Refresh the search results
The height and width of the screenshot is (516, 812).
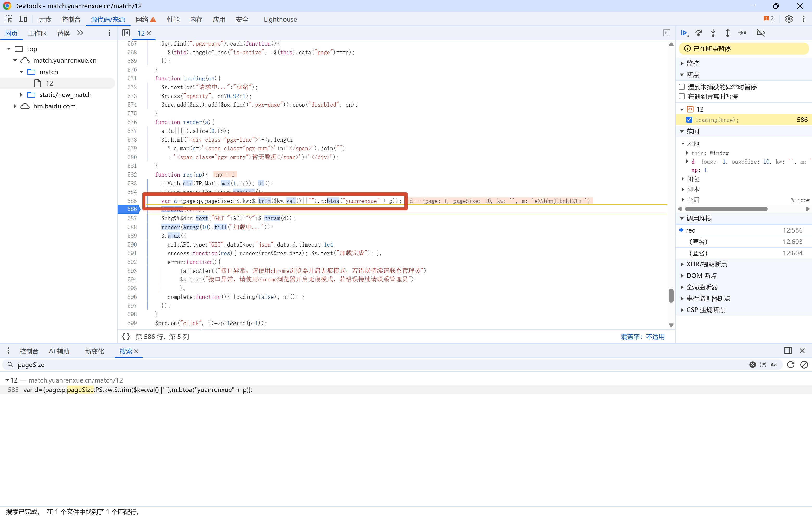[x=790, y=365]
